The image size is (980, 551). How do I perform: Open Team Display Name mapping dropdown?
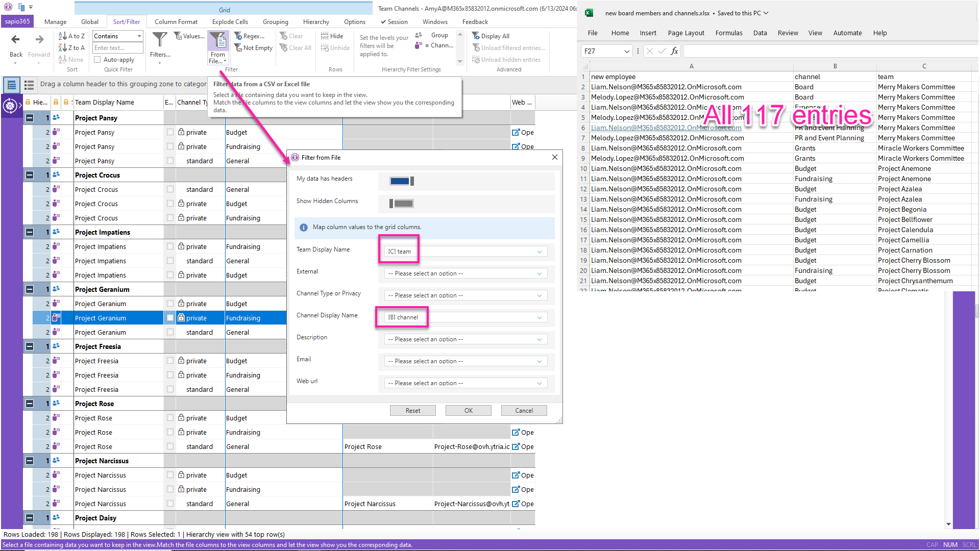(x=466, y=252)
